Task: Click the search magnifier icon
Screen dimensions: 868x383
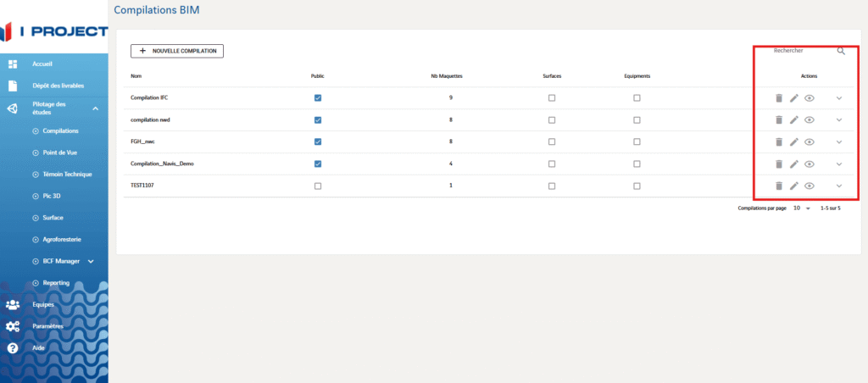Action: click(841, 52)
